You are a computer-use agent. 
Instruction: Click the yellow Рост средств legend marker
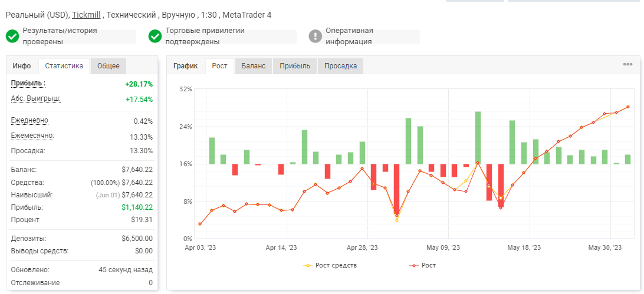pos(308,266)
